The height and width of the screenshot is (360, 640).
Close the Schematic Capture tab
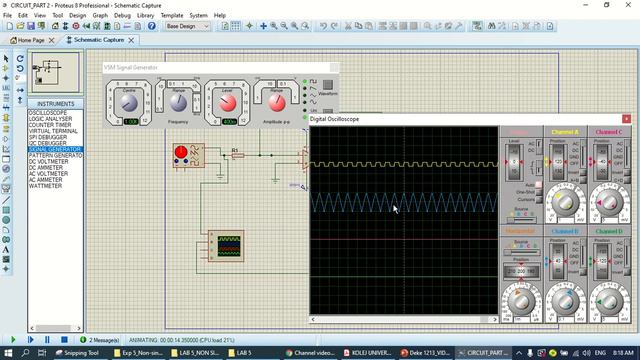click(131, 40)
